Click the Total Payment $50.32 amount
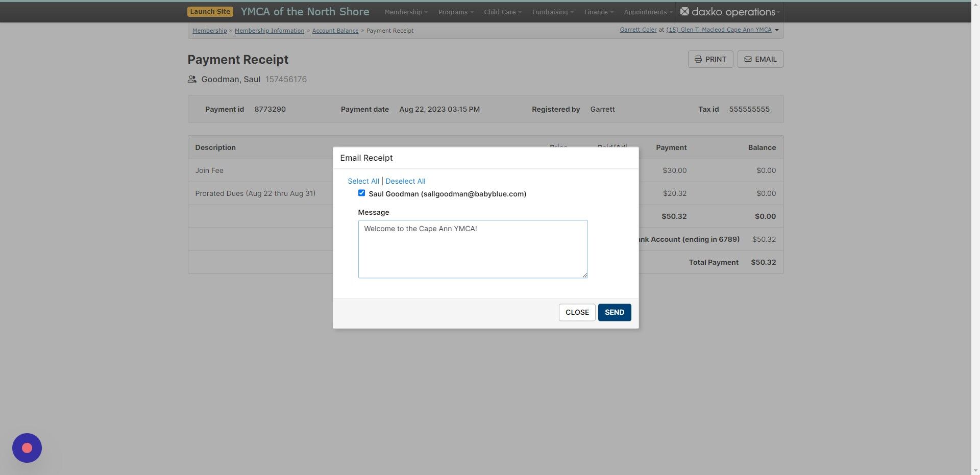Screen dimensions: 980x475 pos(763,262)
